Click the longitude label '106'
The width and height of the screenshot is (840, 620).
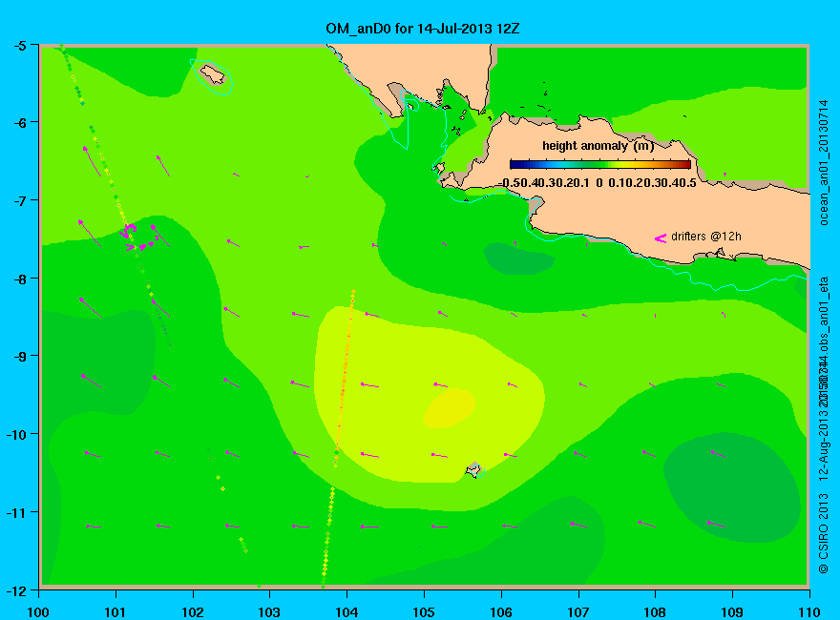coord(501,612)
